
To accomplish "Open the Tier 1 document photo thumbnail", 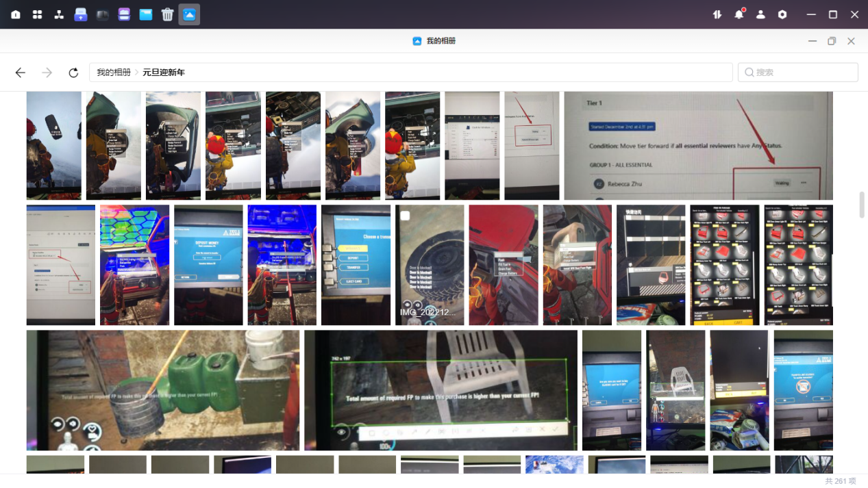I will pos(698,146).
